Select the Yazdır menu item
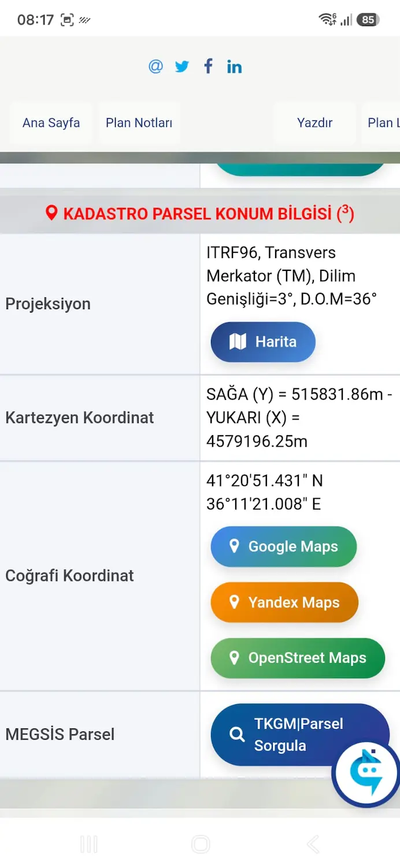 click(315, 123)
